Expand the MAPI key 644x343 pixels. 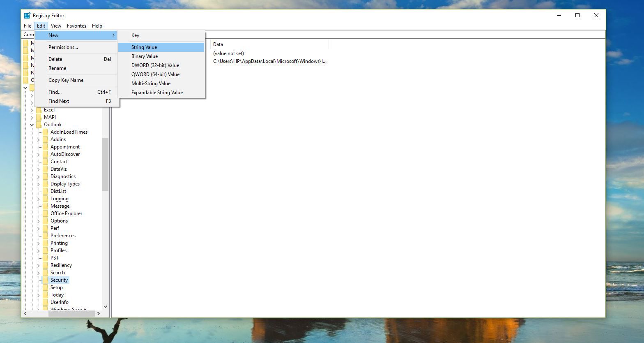tap(32, 117)
